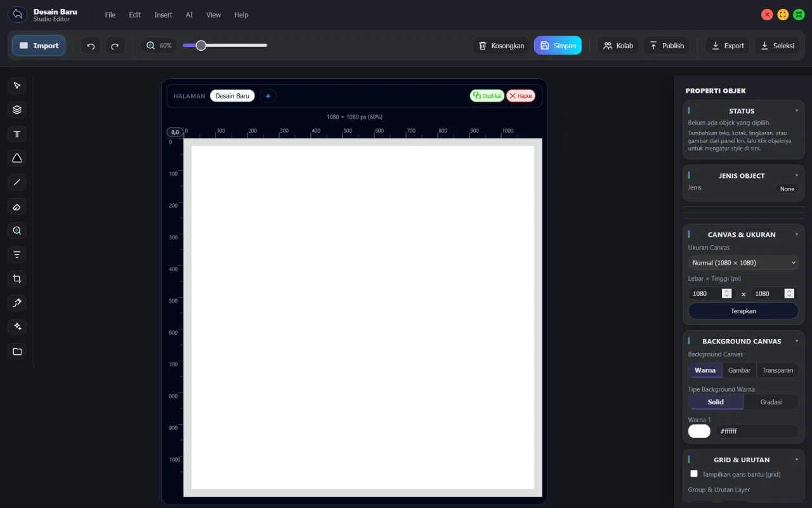Open the filter lines tool
The height and width of the screenshot is (508, 812).
point(17,255)
